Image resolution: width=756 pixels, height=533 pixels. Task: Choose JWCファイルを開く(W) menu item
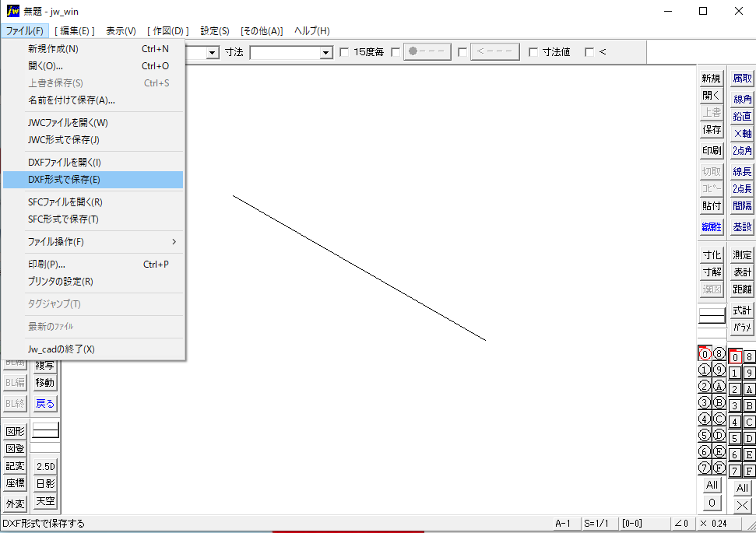93,122
